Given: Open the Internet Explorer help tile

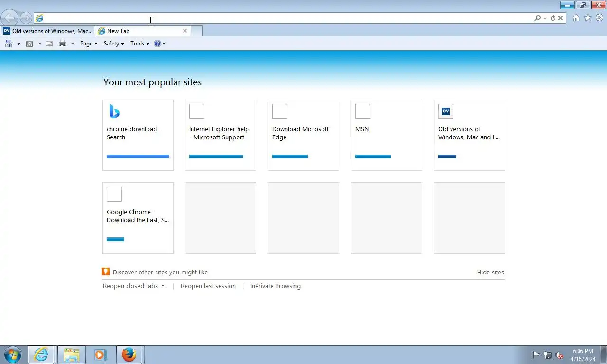Looking at the screenshot, I should click(x=221, y=135).
